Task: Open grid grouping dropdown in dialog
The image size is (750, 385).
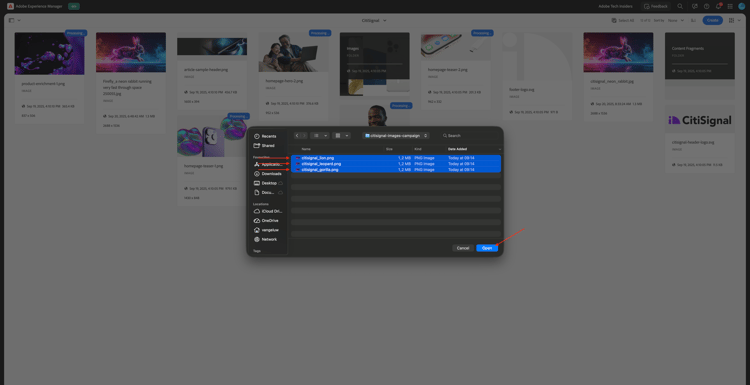Action: [x=342, y=136]
